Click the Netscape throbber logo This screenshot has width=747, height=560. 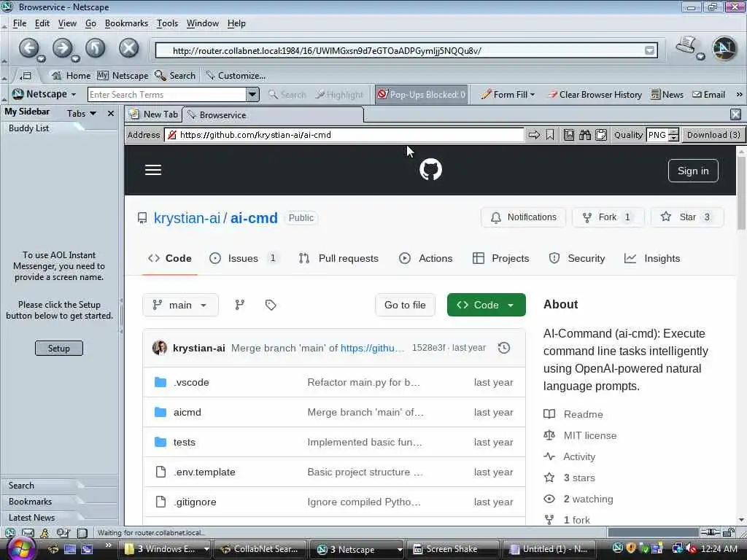pyautogui.click(x=724, y=48)
